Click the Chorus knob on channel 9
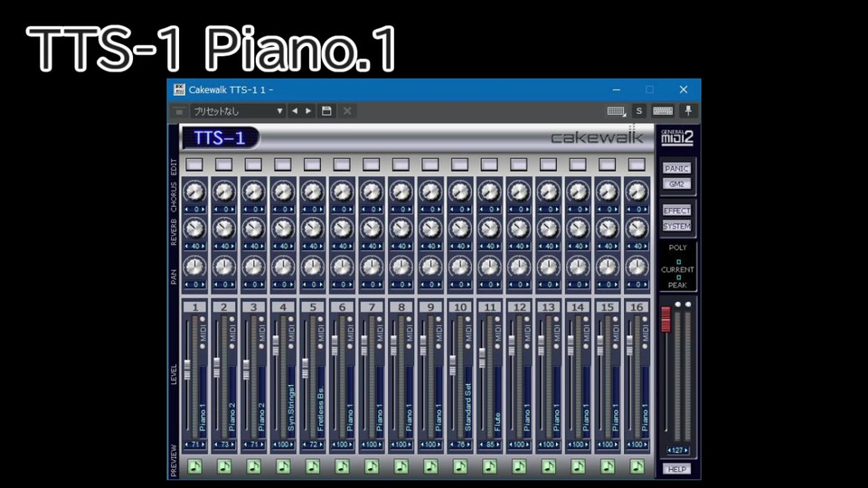Image resolution: width=868 pixels, height=488 pixels. [430, 192]
